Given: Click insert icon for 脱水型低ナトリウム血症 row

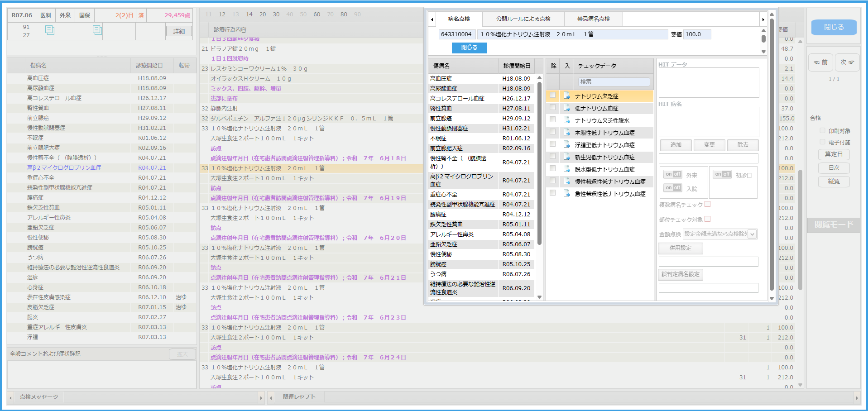Looking at the screenshot, I should 567,169.
